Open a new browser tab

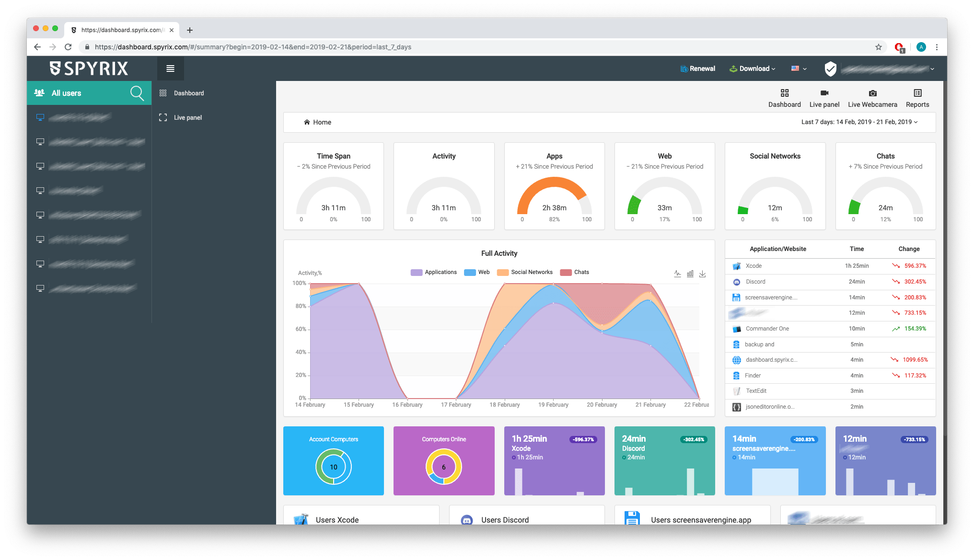click(190, 30)
